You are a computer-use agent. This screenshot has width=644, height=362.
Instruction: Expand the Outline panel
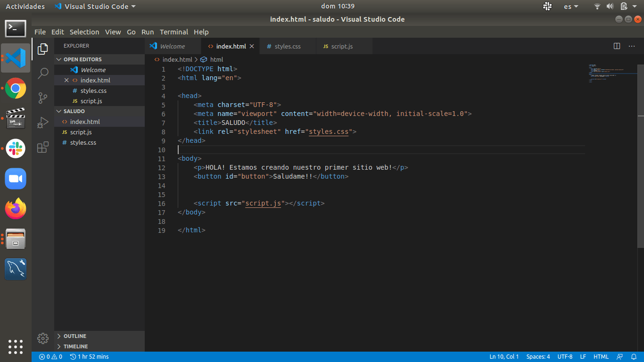tap(74, 336)
